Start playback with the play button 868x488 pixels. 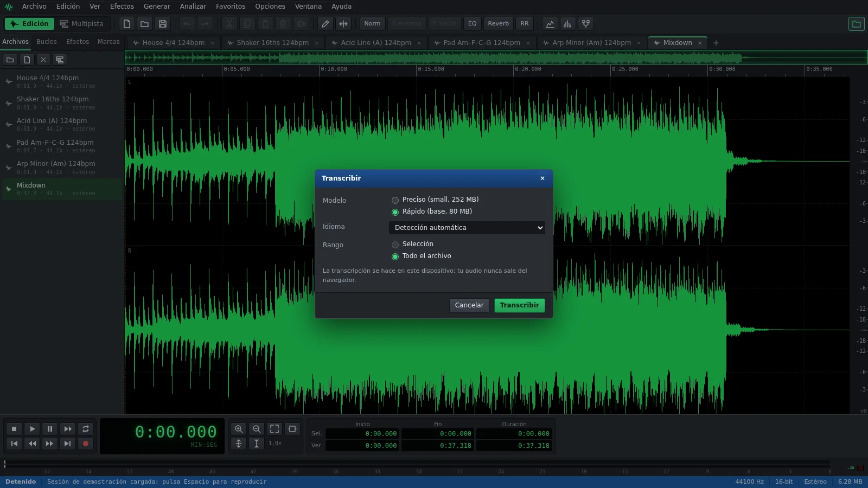pyautogui.click(x=32, y=429)
